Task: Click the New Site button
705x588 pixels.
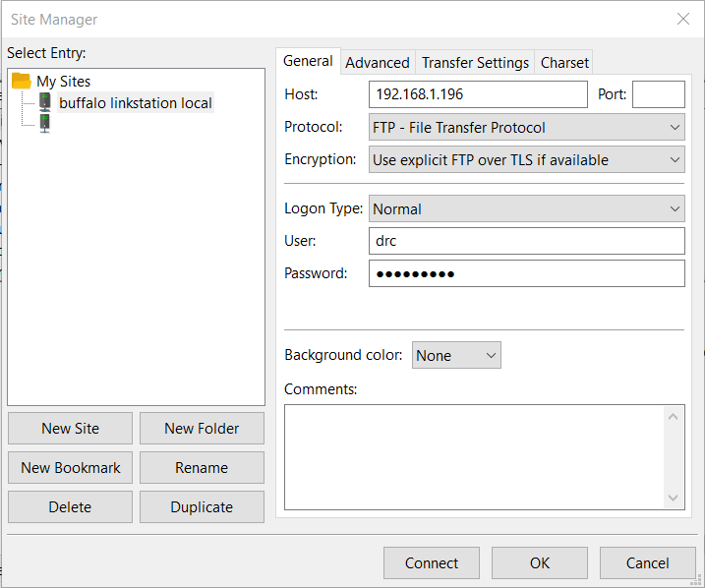Action: tap(70, 429)
